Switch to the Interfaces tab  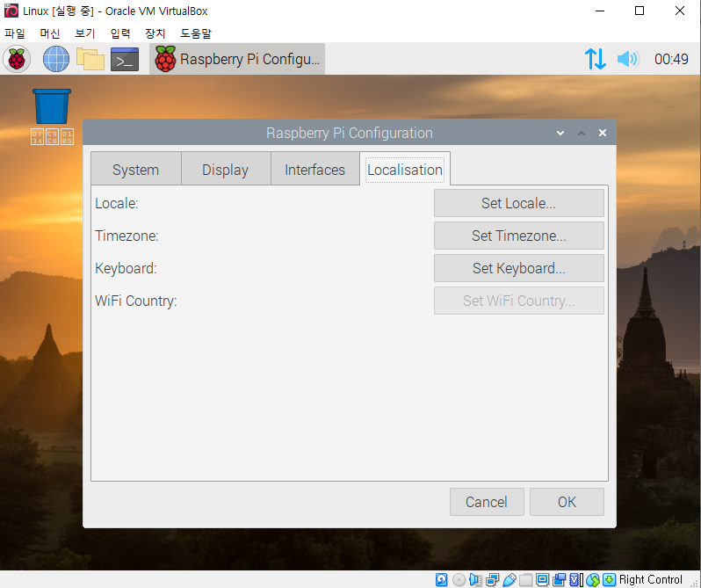[x=315, y=170]
